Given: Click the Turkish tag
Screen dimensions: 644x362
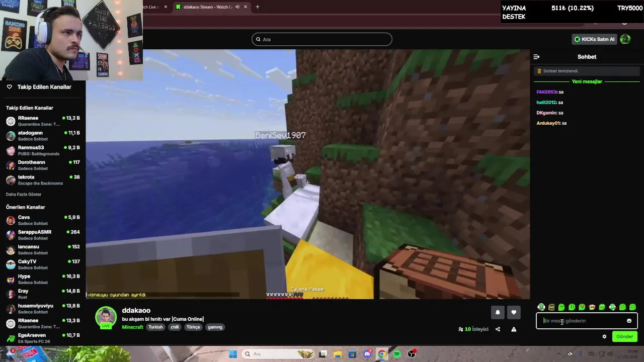Looking at the screenshot, I should click(155, 327).
